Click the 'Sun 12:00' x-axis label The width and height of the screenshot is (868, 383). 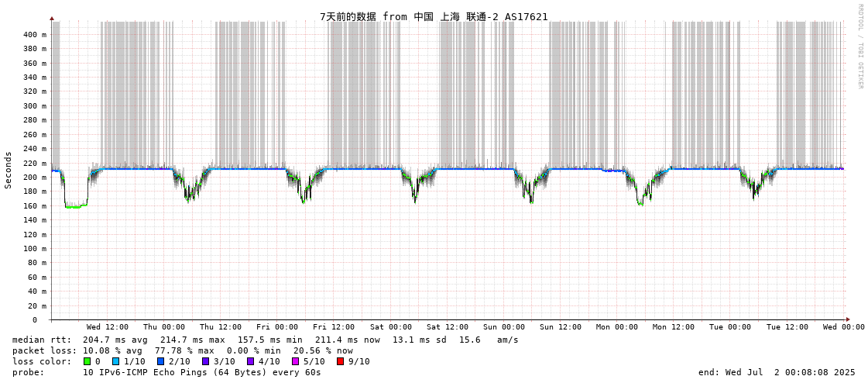click(x=561, y=327)
